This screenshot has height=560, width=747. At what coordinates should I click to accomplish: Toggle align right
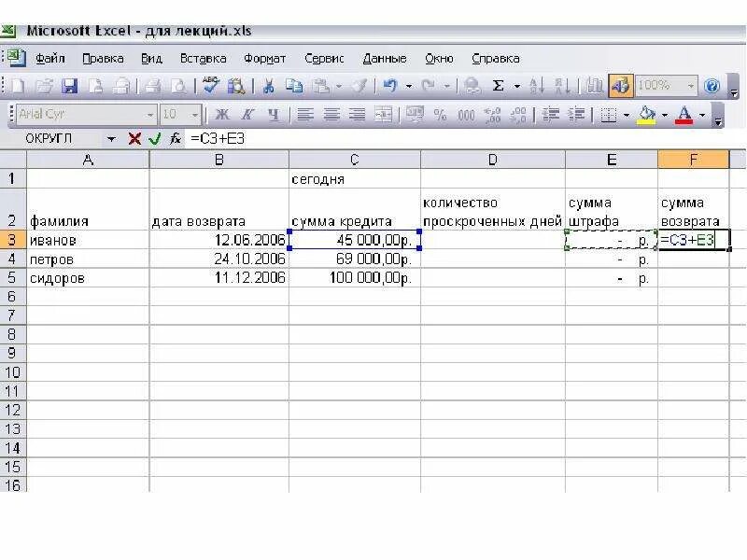coord(357,114)
